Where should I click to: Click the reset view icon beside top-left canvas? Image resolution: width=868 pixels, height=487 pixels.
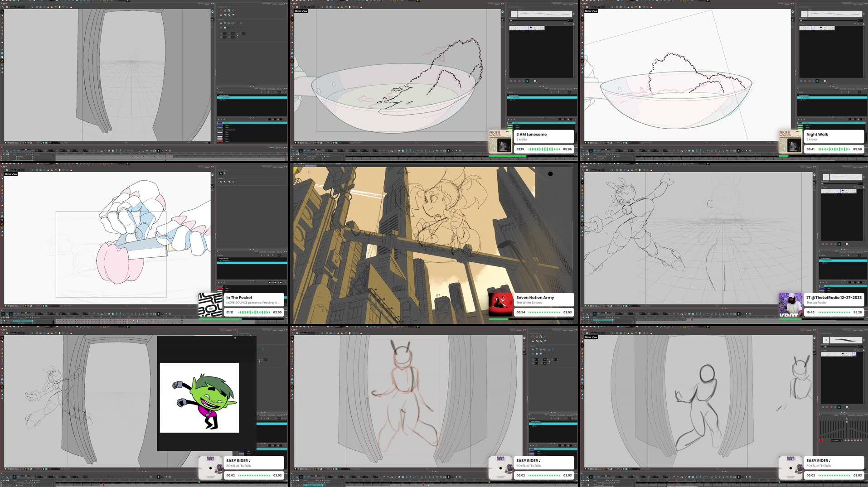213,12
